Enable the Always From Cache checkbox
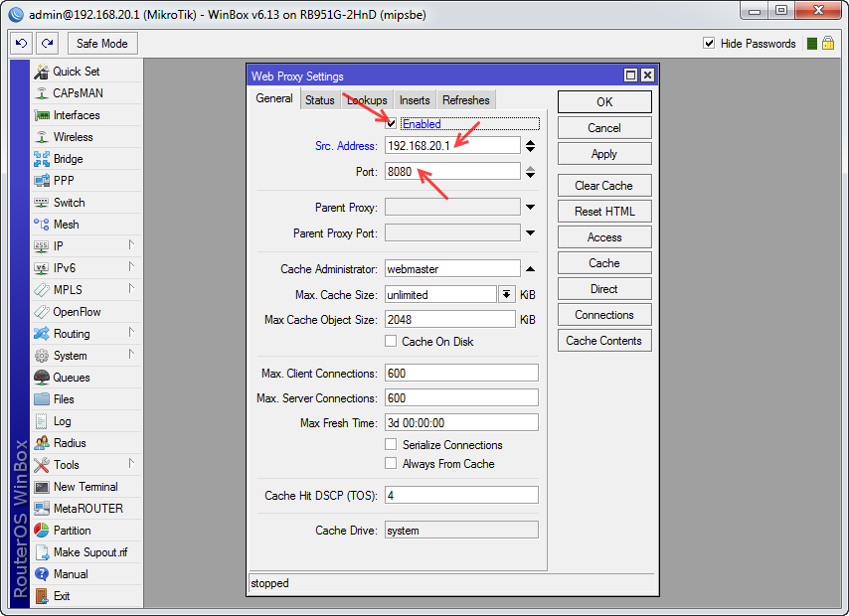This screenshot has width=849, height=616. [x=391, y=463]
